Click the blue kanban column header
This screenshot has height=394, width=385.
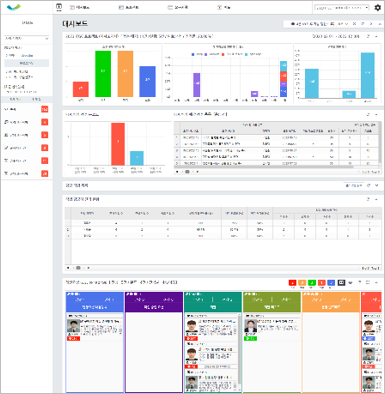[95, 302]
